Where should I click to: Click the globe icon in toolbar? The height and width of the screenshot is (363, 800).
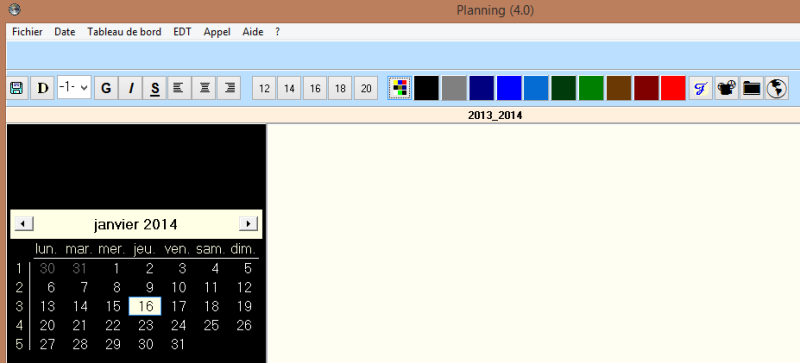tap(777, 88)
